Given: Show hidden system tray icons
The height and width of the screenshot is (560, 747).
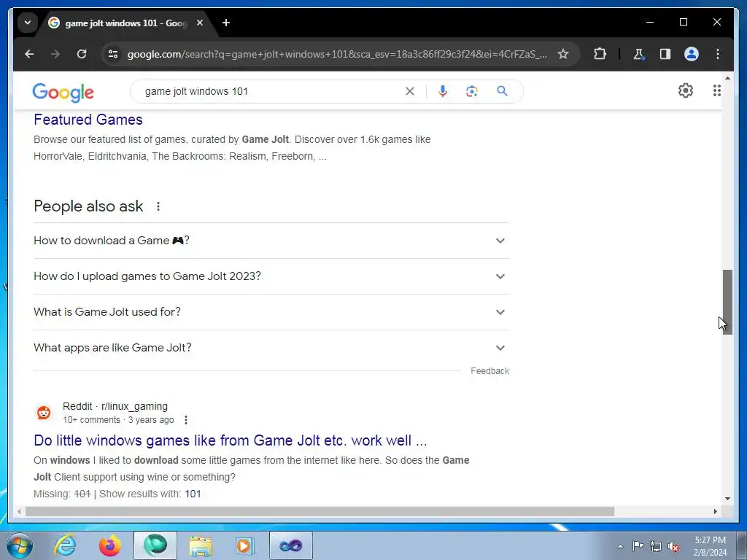Looking at the screenshot, I should coord(620,546).
